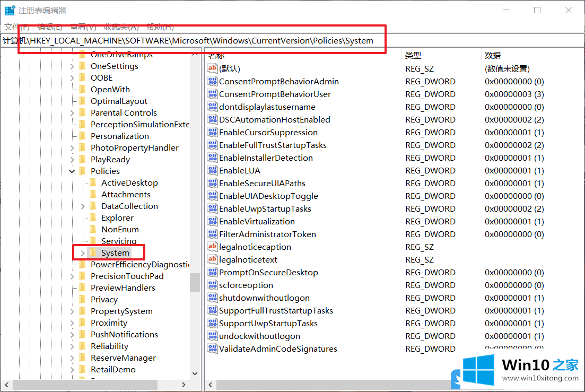The width and height of the screenshot is (585, 392).
Task: Expand the DataCollection key
Action: tap(82, 206)
